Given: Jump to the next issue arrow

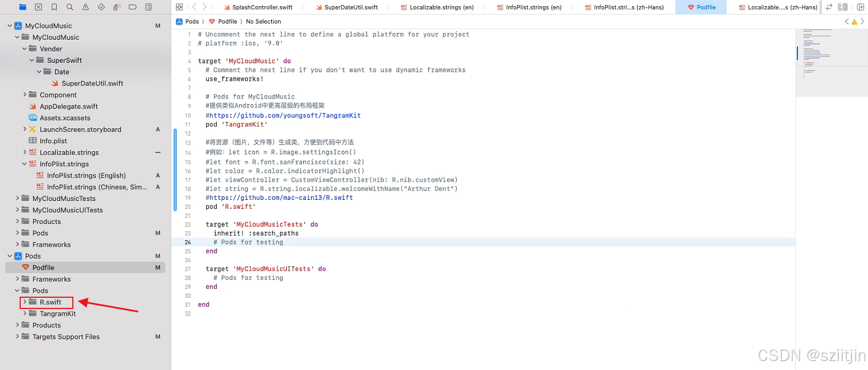Looking at the screenshot, I should (862, 22).
